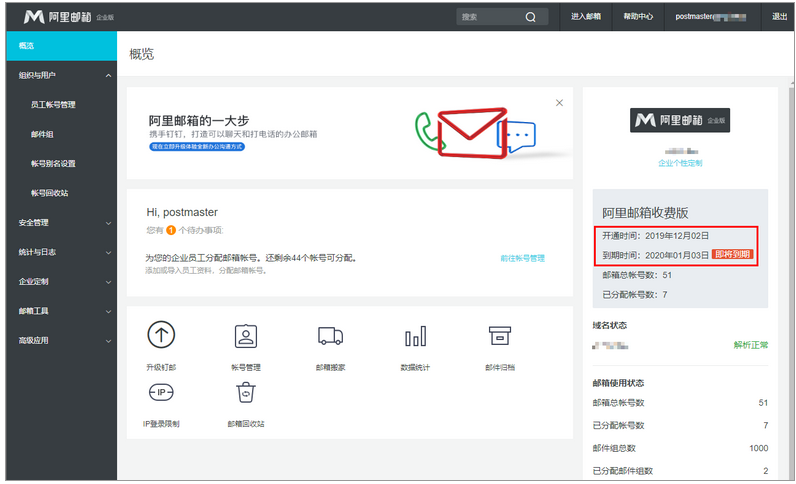Click the search magnifier icon in header
This screenshot has height=484, width=796.
tap(530, 17)
